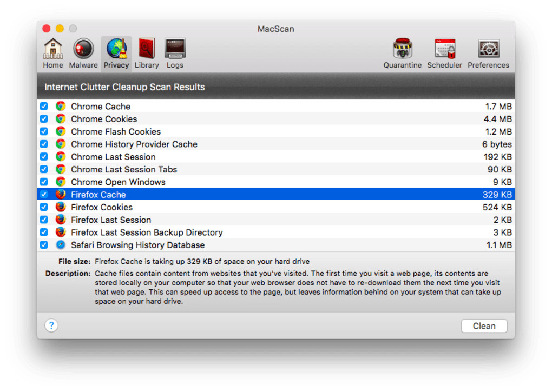Click the Chrome icon beside Chrome History Provider Cache
The image size is (552, 392).
(61, 144)
